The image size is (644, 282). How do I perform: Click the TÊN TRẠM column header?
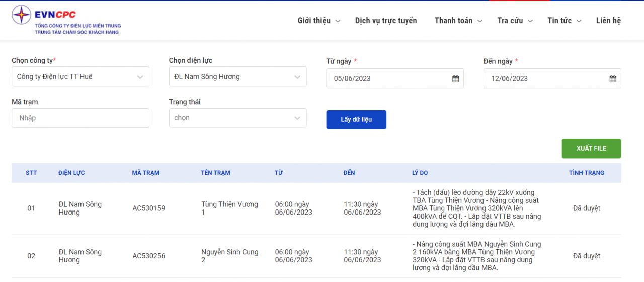click(215, 173)
